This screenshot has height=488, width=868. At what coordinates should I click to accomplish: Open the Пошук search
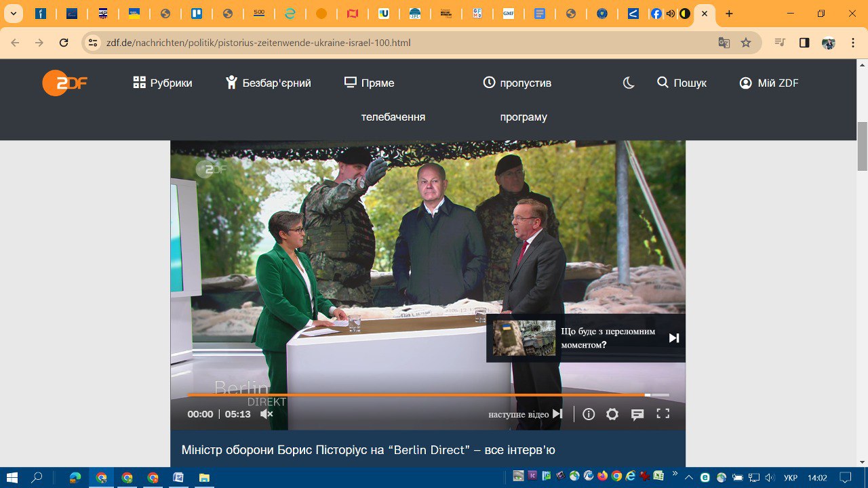(x=682, y=83)
